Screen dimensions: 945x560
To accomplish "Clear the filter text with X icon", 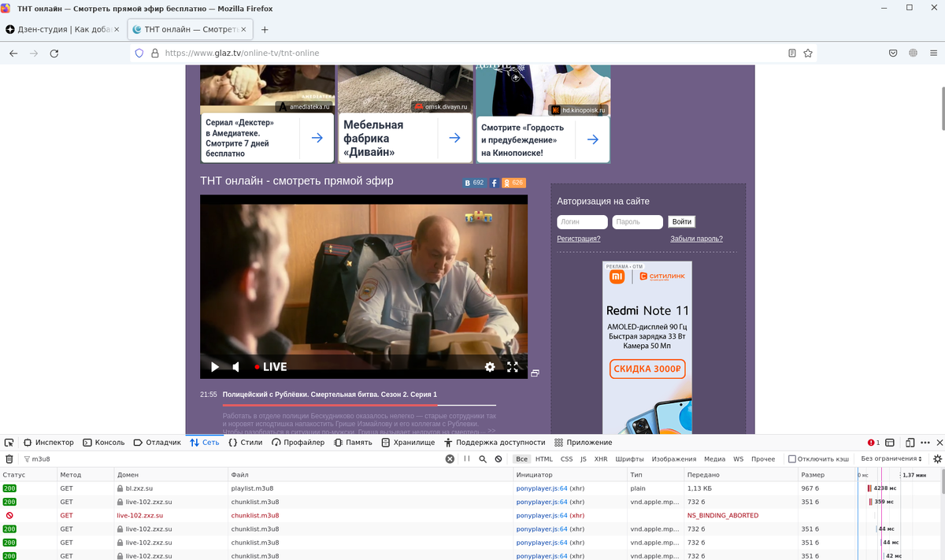I will tap(450, 458).
